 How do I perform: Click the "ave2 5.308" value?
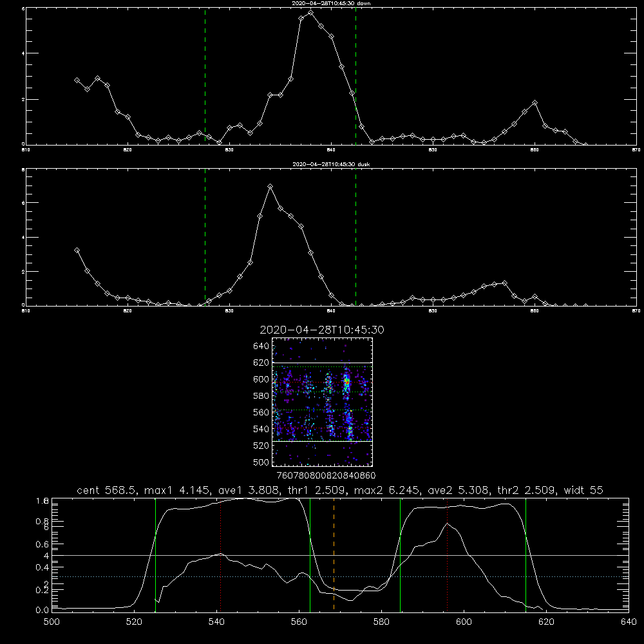[x=459, y=490]
